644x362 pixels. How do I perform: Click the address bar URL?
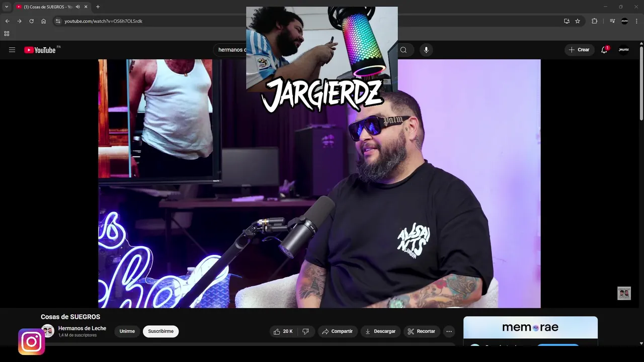pos(103,21)
